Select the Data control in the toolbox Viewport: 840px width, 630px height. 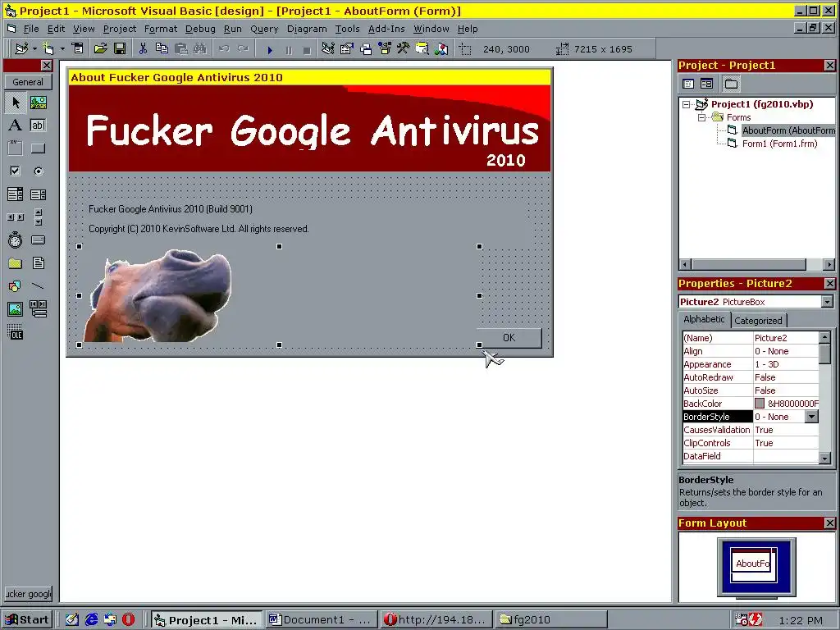click(38, 309)
